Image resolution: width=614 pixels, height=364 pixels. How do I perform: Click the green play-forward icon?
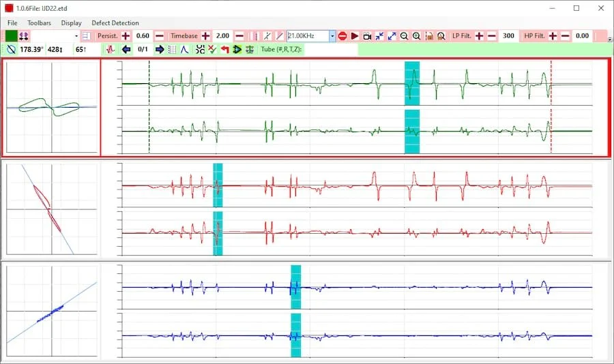(x=237, y=49)
